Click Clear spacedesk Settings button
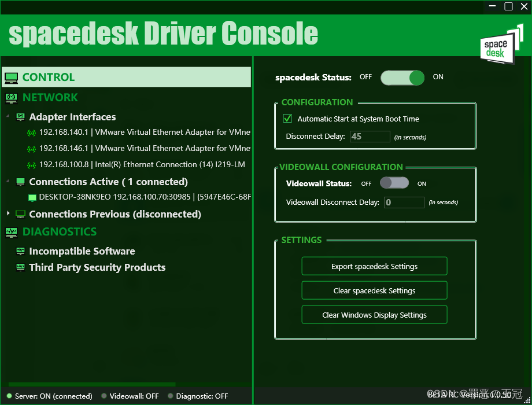The width and height of the screenshot is (532, 405). tap(374, 290)
